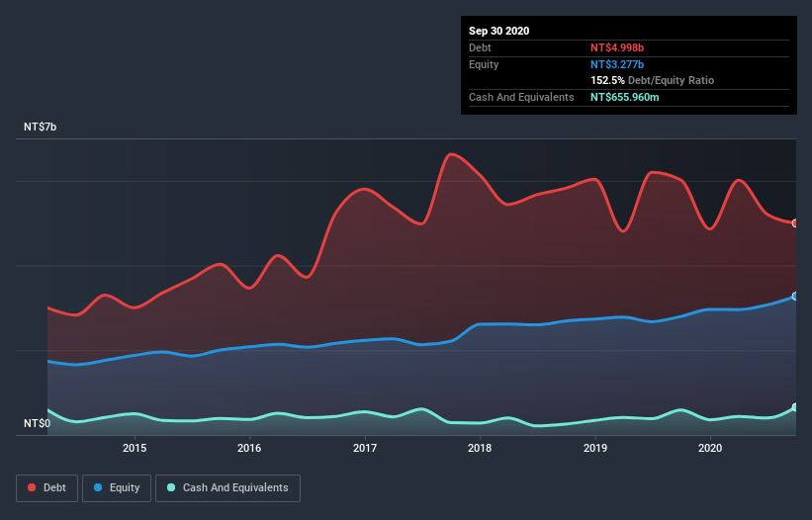
Task: Click the Debt label in tooltip
Action: tap(480, 47)
